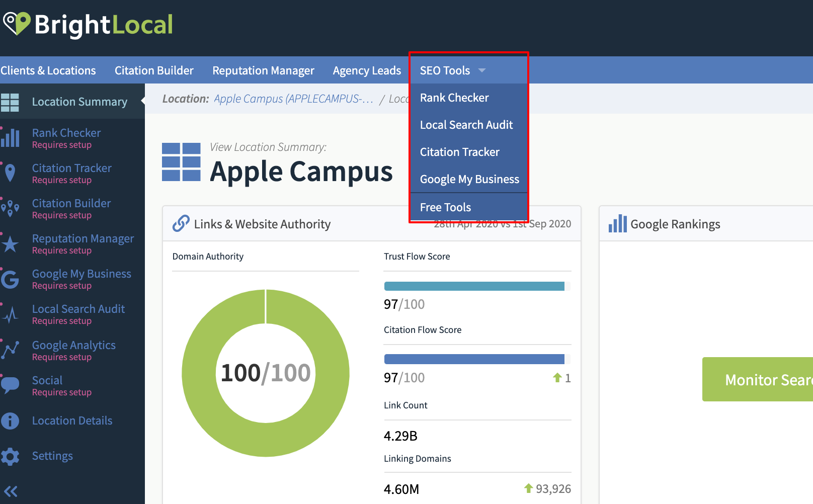
Task: Collapse the sidebar with the double chevron
Action: tap(11, 491)
